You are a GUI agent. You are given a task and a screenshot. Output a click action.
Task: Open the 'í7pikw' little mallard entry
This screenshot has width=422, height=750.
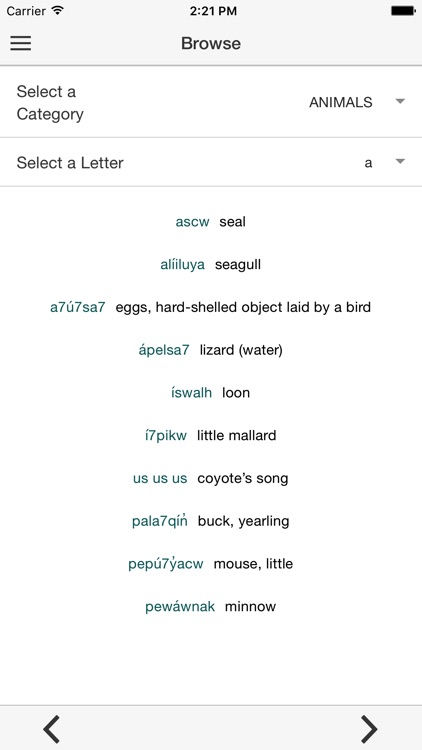pyautogui.click(x=211, y=435)
